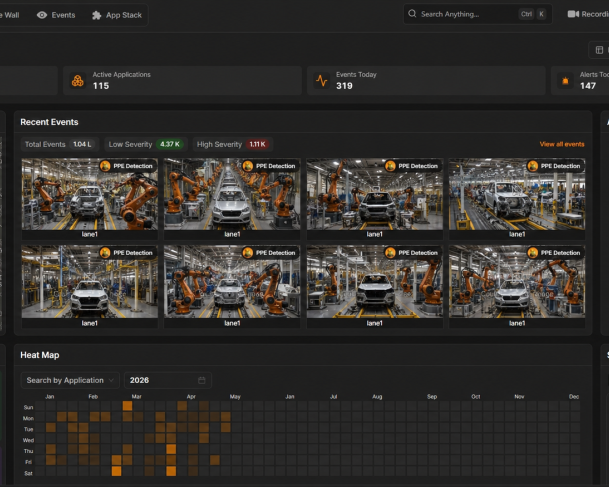Click the Active Applications stacked-cubes icon
Viewport: 609px width, 487px height.
[x=78, y=81]
